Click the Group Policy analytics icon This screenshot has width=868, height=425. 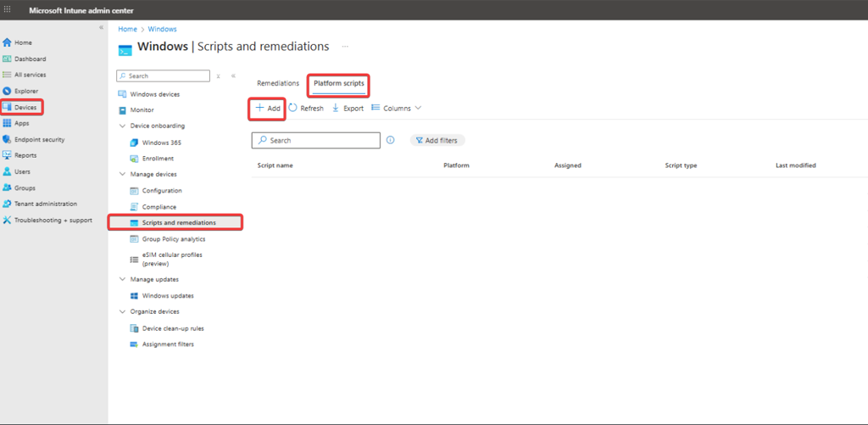tap(133, 239)
